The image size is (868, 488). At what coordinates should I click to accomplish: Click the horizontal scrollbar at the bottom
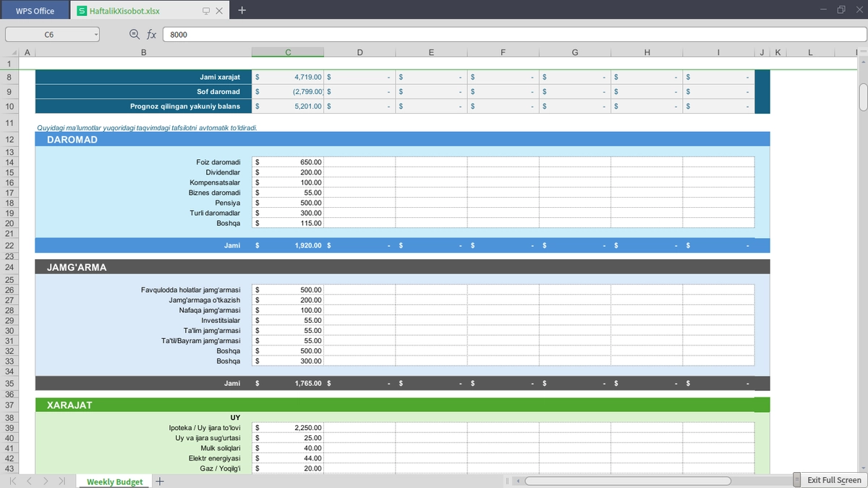click(628, 480)
